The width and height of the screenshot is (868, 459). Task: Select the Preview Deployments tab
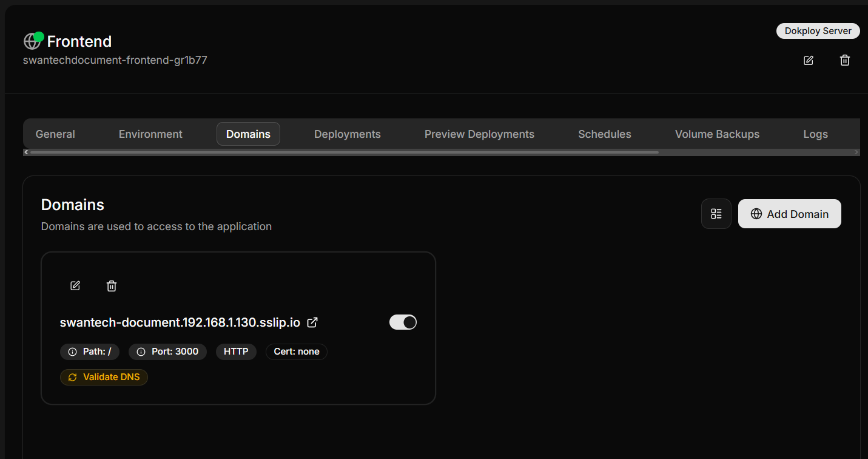tap(479, 134)
